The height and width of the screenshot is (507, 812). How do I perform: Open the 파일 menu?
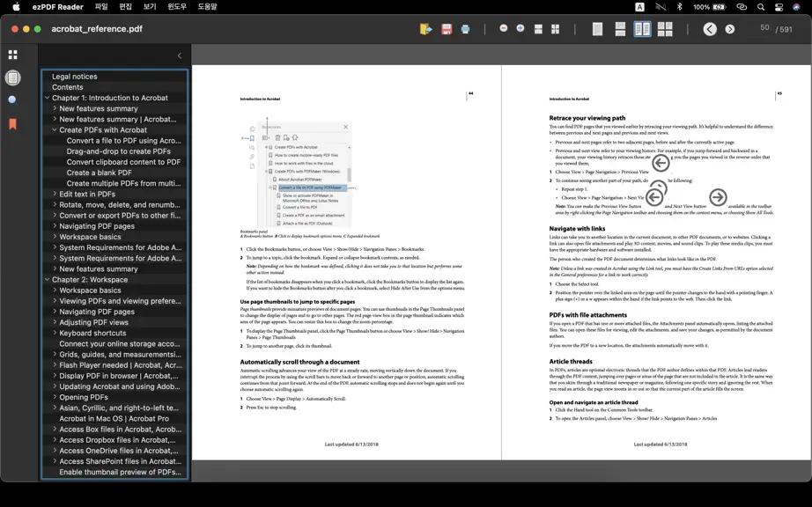tap(101, 7)
